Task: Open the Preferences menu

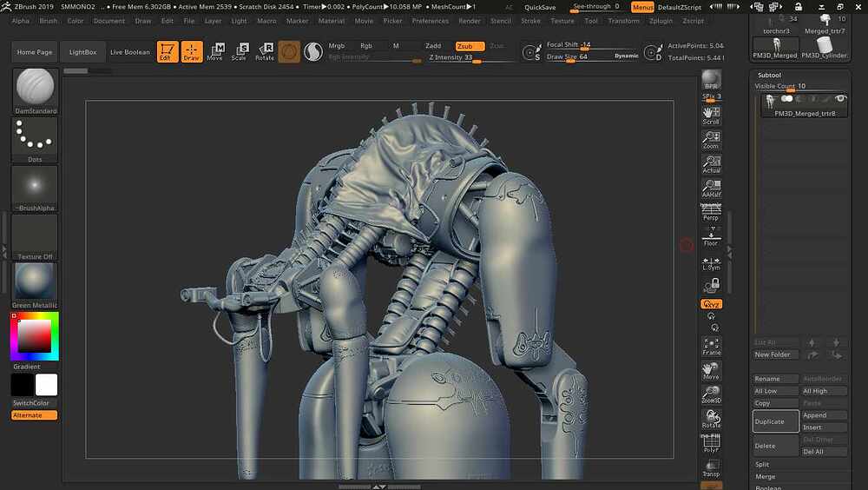Action: 431,21
